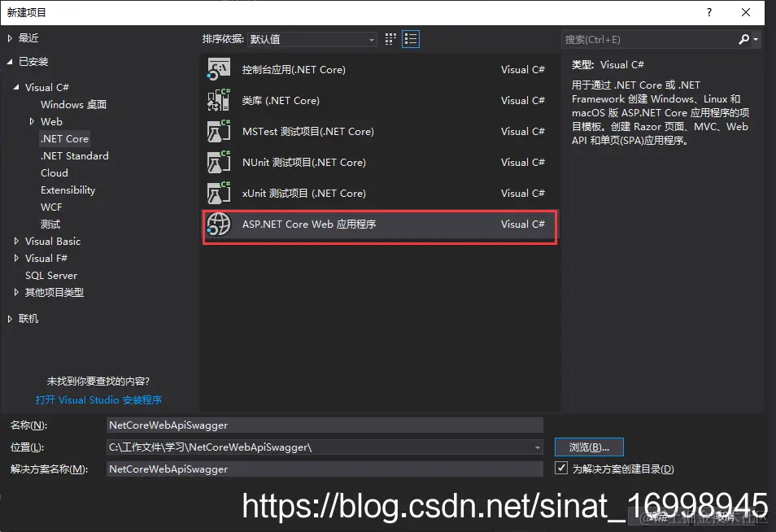This screenshot has height=532, width=776.
Task: Expand the Visual Basic node
Action: [x=16, y=241]
